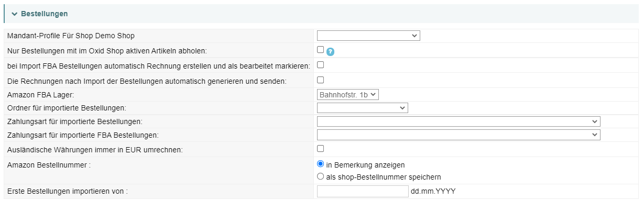Viewport: 644px width, 200px height.
Task: Check auto generate and send invoices option
Action: click(x=321, y=80)
